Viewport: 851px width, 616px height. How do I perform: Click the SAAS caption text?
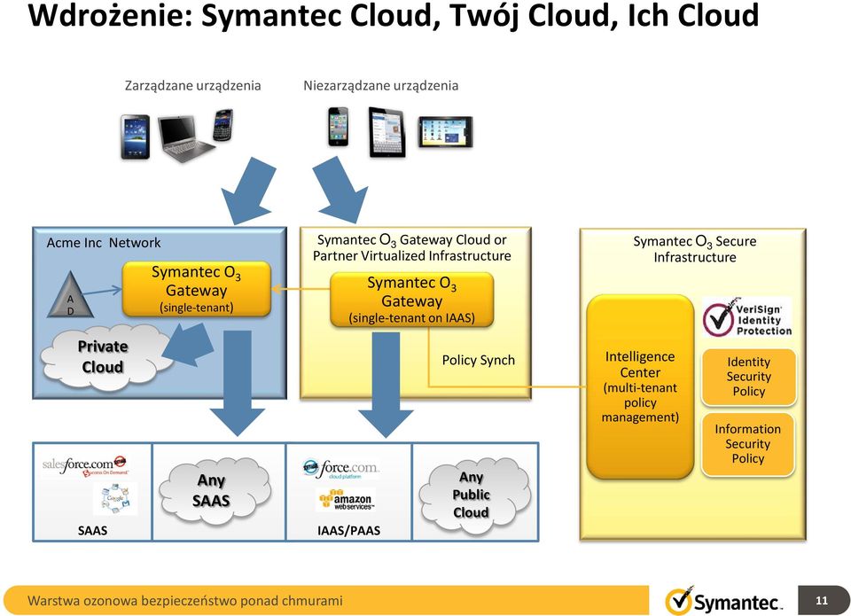coord(92,530)
